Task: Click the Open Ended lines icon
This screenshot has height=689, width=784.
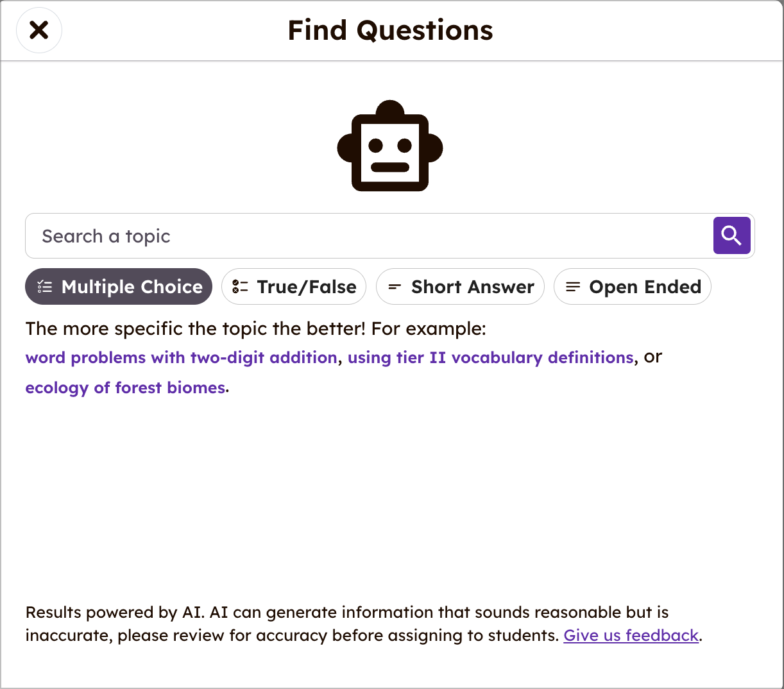Action: [572, 287]
